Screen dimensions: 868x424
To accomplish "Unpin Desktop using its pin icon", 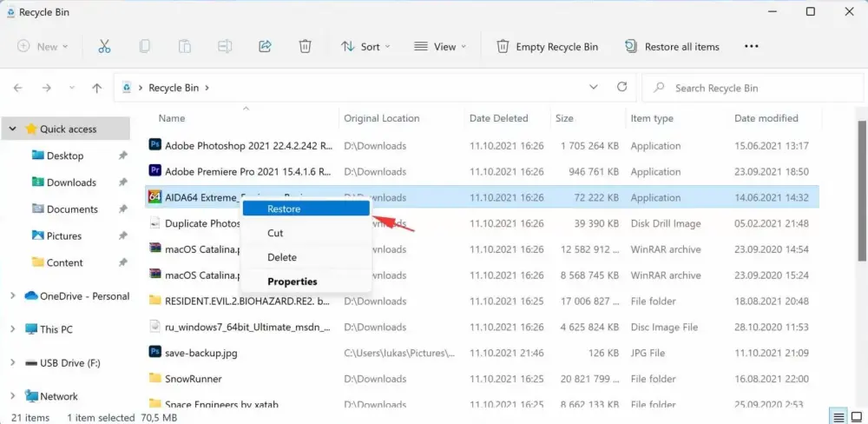I will (123, 156).
